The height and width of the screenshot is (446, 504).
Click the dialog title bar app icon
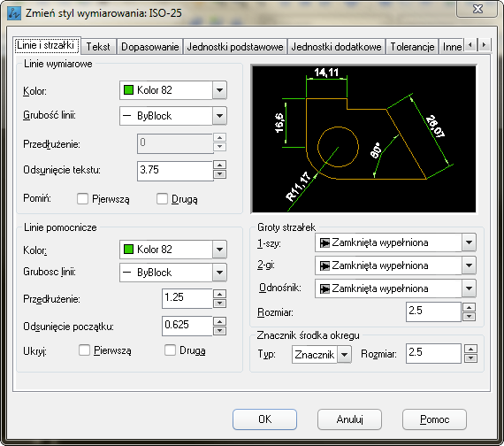click(x=14, y=13)
